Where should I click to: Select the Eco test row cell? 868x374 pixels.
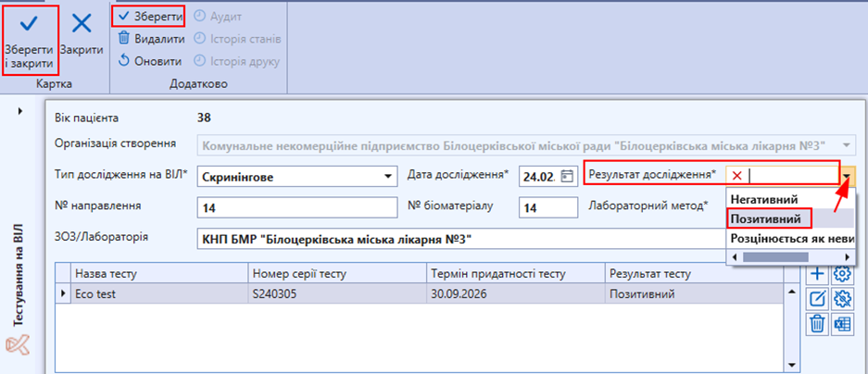click(x=159, y=294)
